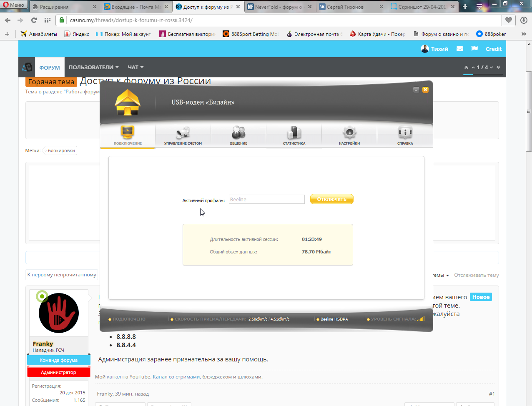Open the Franky username link
The width and height of the screenshot is (532, 406).
tap(43, 344)
